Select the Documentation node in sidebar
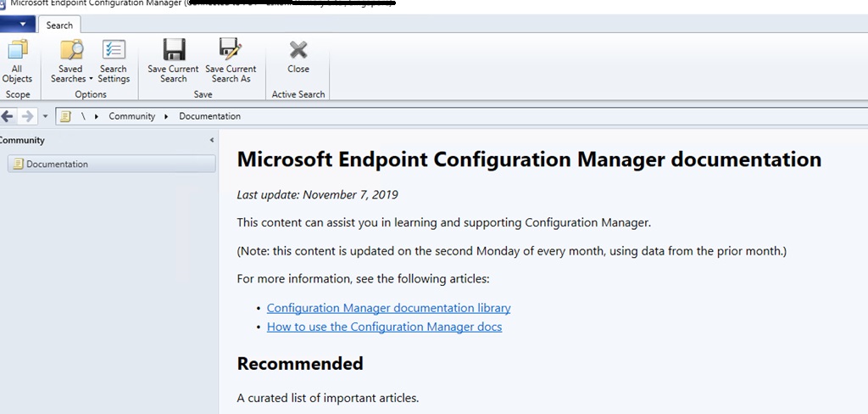Image resolution: width=868 pixels, height=414 pixels. (x=56, y=164)
